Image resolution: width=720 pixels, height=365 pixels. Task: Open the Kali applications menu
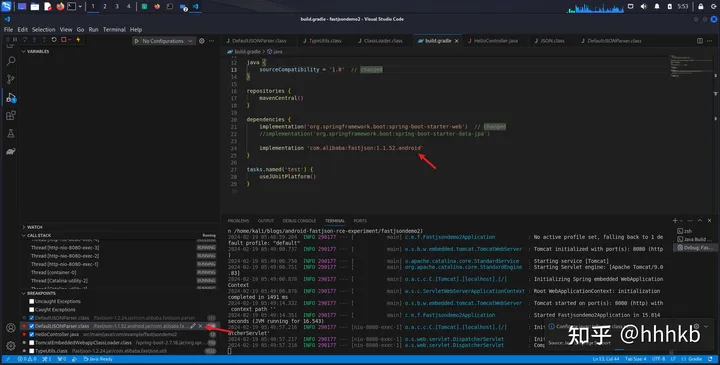click(x=6, y=6)
